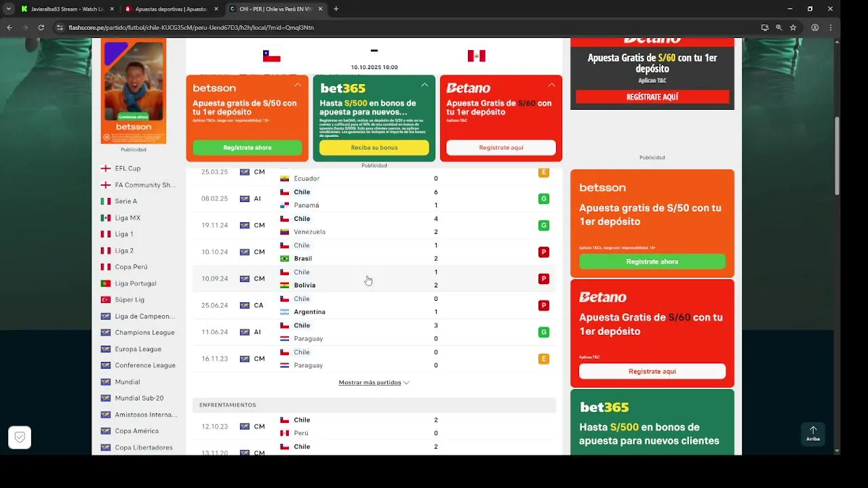The height and width of the screenshot is (488, 868).
Task: Switch to the Javieralba63 Stream tab
Action: (66, 9)
